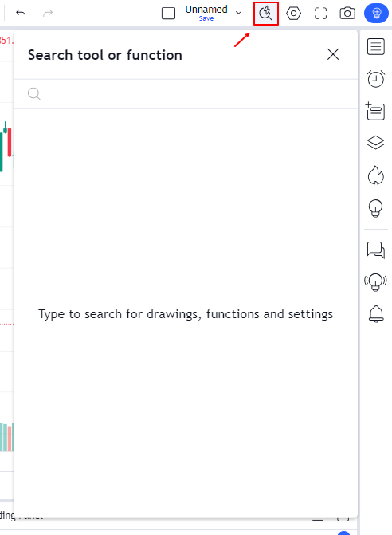The height and width of the screenshot is (535, 392).
Task: Open the Alerts alarm clock icon
Action: pyautogui.click(x=375, y=79)
